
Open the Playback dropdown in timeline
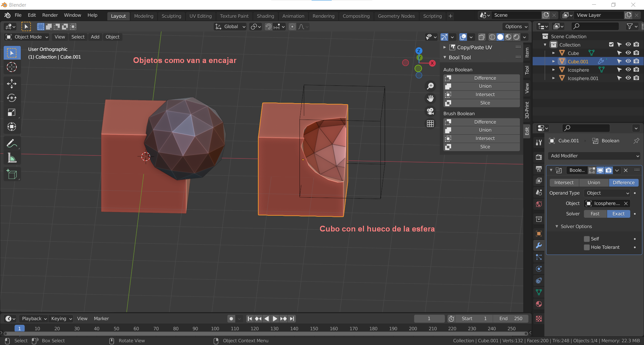(x=34, y=319)
